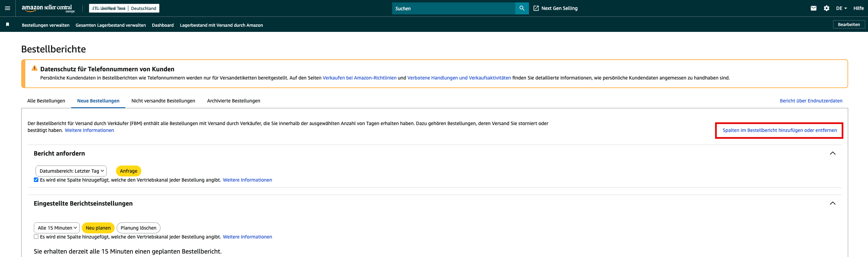
Task: Click the bookmark icon in favorites bar
Action: coord(8,24)
